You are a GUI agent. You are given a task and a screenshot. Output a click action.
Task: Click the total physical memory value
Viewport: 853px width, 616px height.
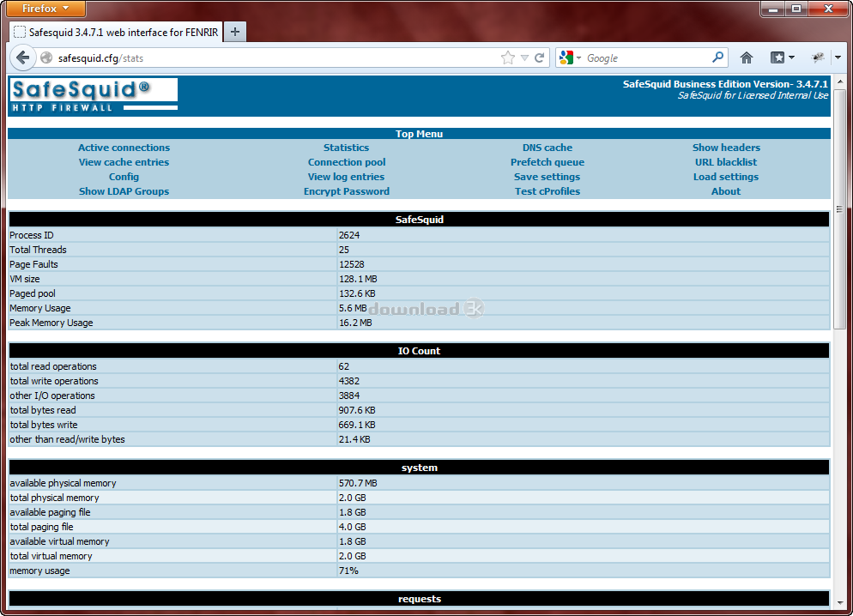pos(353,498)
